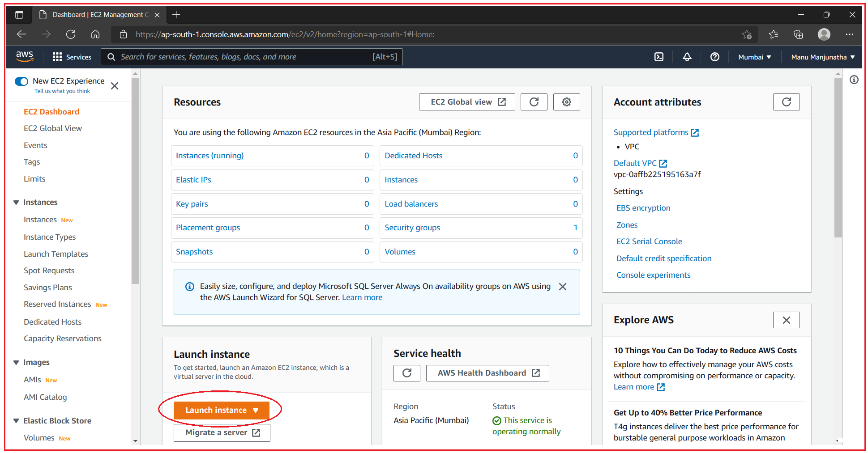Open EC2 Global view
This screenshot has height=453, width=868.
click(466, 102)
